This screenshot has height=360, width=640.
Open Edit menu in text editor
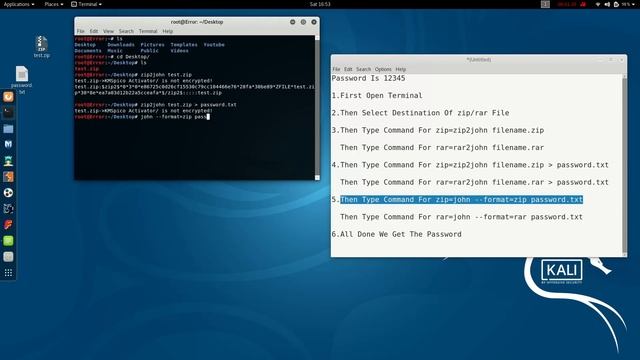click(x=348, y=69)
